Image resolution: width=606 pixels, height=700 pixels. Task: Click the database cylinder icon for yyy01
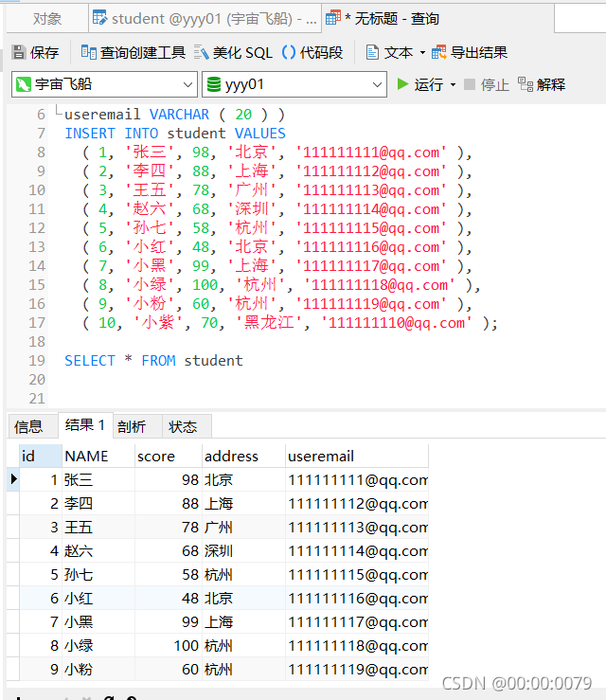coord(214,84)
